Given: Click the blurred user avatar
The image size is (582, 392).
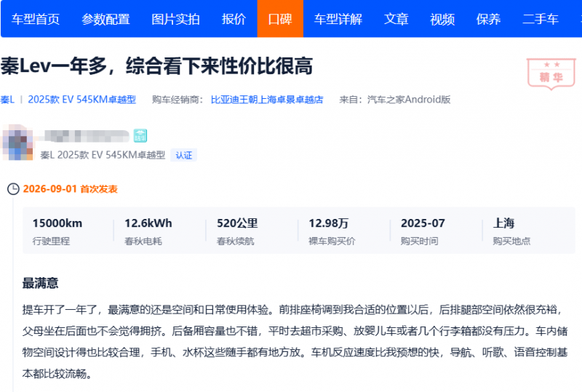Looking at the screenshot, I should pyautogui.click(x=17, y=143).
